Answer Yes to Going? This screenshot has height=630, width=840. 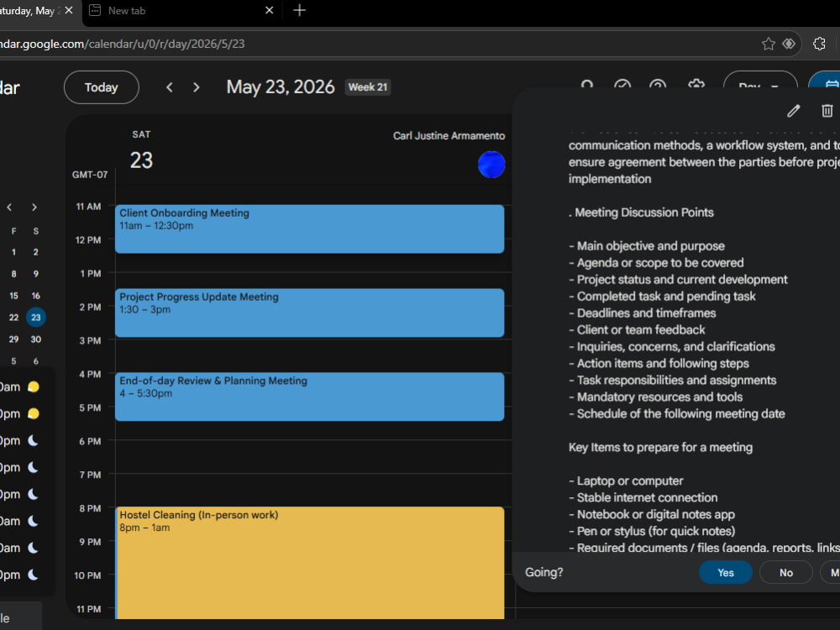click(726, 573)
